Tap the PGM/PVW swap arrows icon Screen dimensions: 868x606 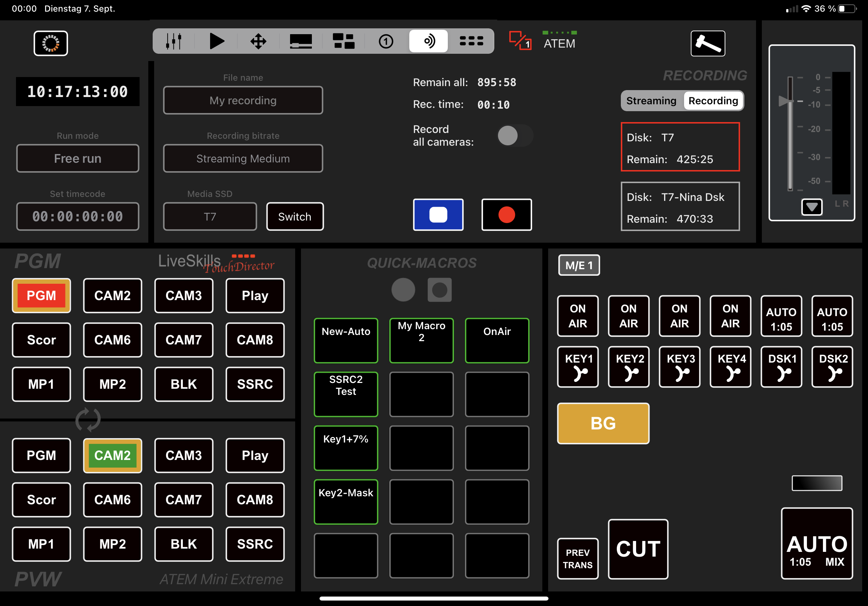pos(88,419)
